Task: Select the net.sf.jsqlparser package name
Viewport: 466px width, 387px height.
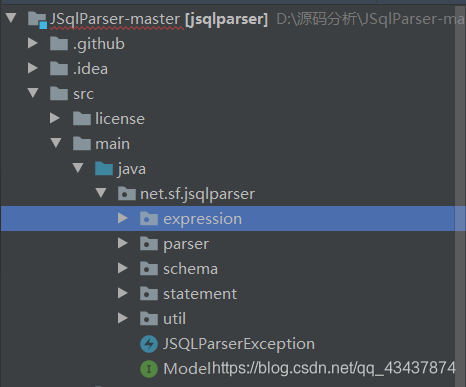Action: pyautogui.click(x=197, y=194)
